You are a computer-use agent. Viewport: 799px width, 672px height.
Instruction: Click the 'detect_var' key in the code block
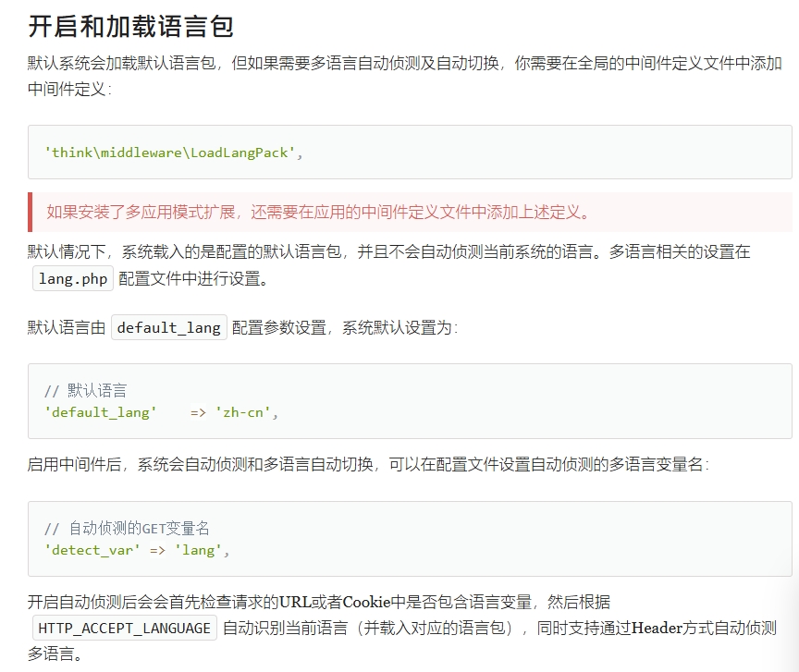click(92, 550)
